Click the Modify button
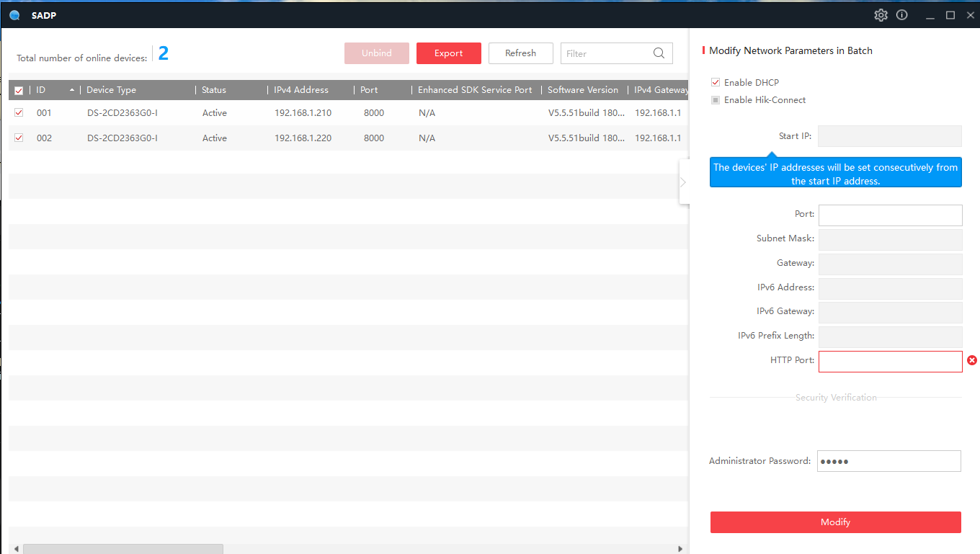 835,522
